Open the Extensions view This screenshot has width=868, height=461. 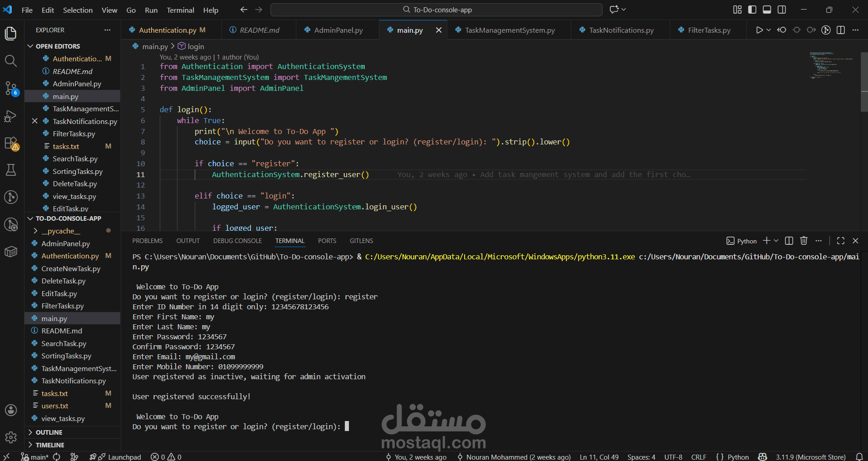point(11,143)
